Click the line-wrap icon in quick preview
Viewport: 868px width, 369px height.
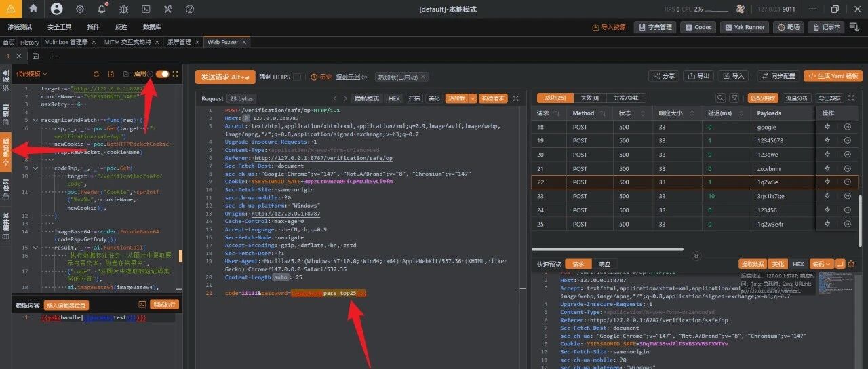click(840, 264)
